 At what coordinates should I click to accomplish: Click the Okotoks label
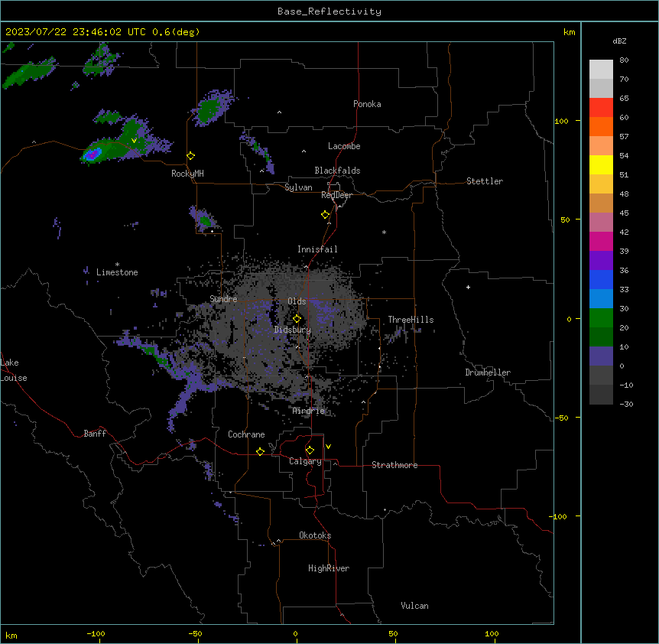[315, 535]
